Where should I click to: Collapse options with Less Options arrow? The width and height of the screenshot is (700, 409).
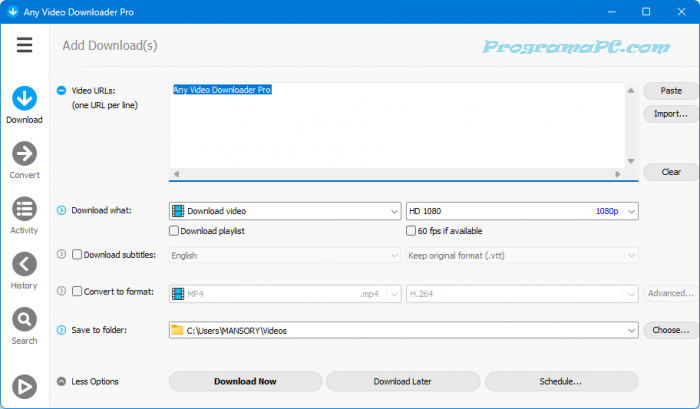point(61,381)
